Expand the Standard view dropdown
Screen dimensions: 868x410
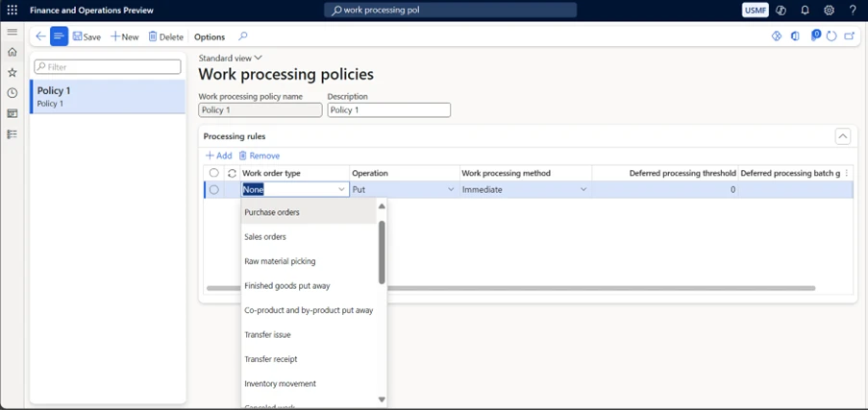pyautogui.click(x=231, y=58)
